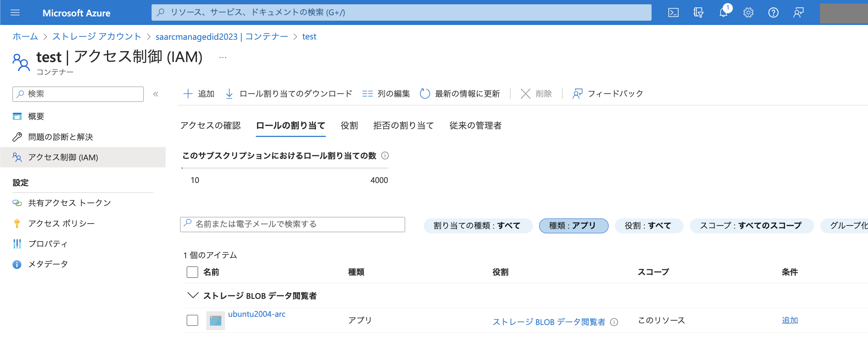Click ロール割り当てのダウンロード
This screenshot has width=868, height=341.
[x=289, y=94]
